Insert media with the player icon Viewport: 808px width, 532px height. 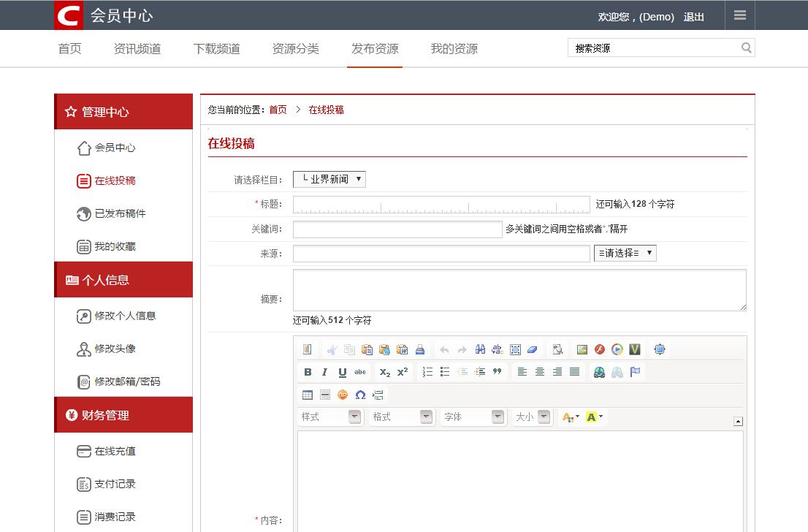click(617, 349)
